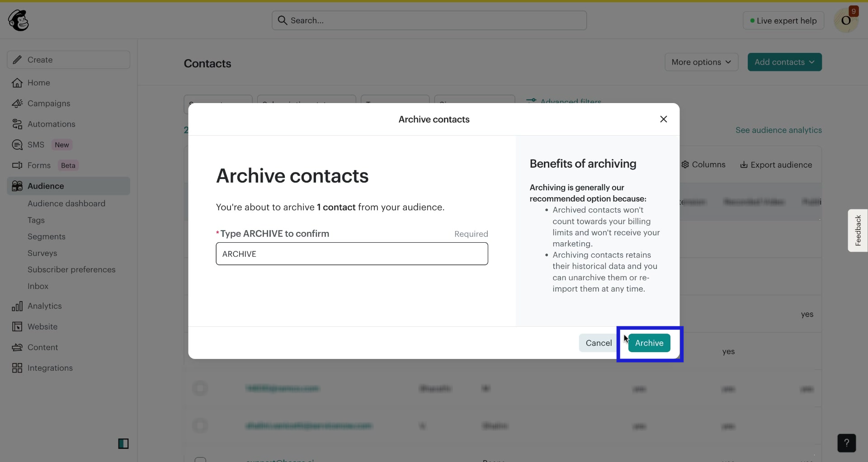Open Integrations via the grid icon
The width and height of the screenshot is (868, 462).
point(17,368)
